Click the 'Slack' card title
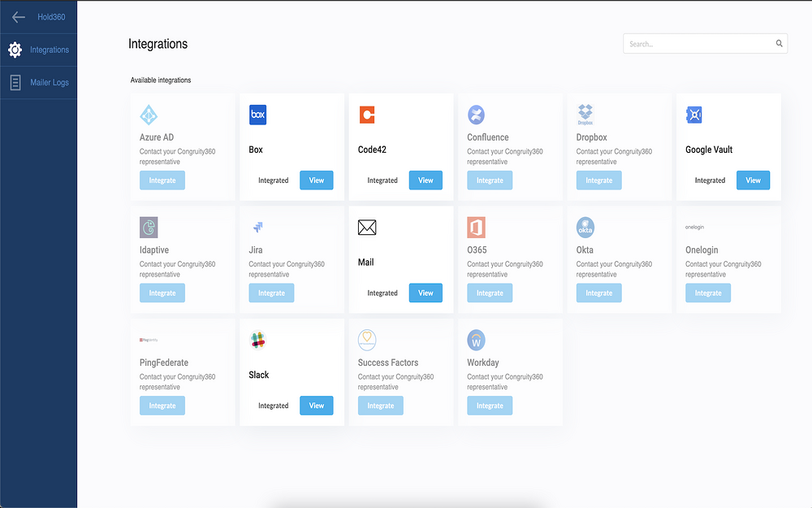Viewport: 812px width, 508px height. click(x=258, y=375)
